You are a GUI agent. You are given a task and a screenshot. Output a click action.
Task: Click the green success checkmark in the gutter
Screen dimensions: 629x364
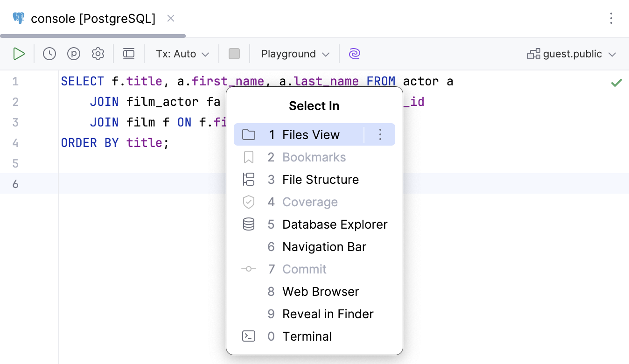[x=616, y=82]
